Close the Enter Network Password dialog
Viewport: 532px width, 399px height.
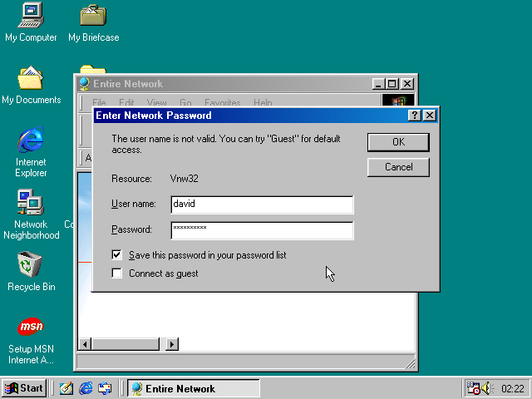tap(430, 116)
